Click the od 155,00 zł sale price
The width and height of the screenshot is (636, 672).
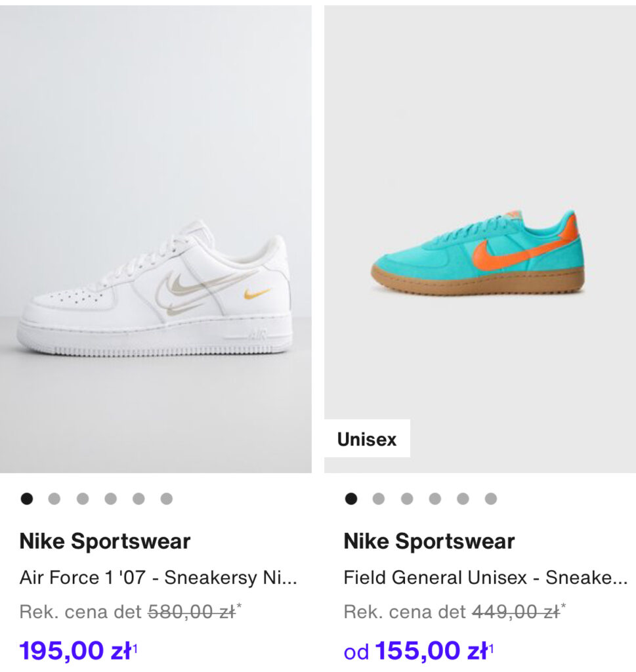coord(419,650)
